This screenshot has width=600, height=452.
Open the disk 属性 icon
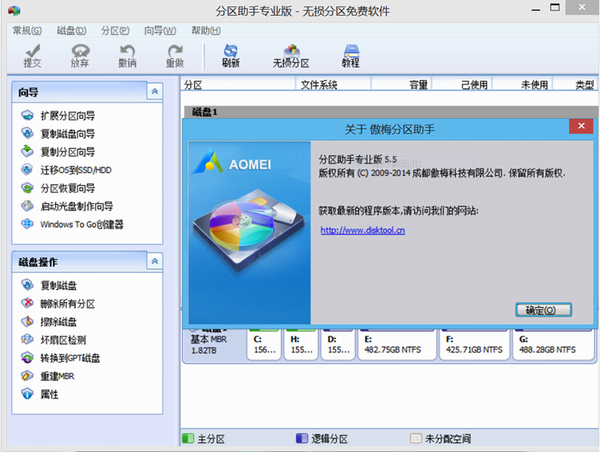(x=27, y=393)
